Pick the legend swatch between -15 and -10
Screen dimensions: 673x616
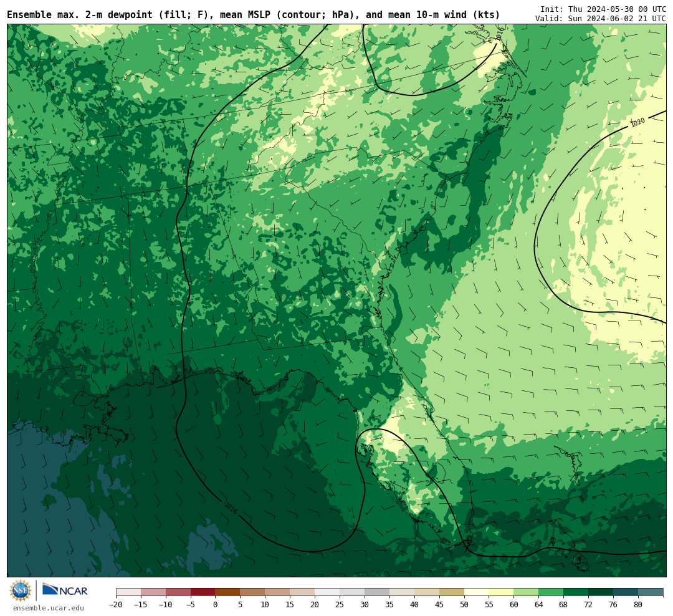click(153, 592)
